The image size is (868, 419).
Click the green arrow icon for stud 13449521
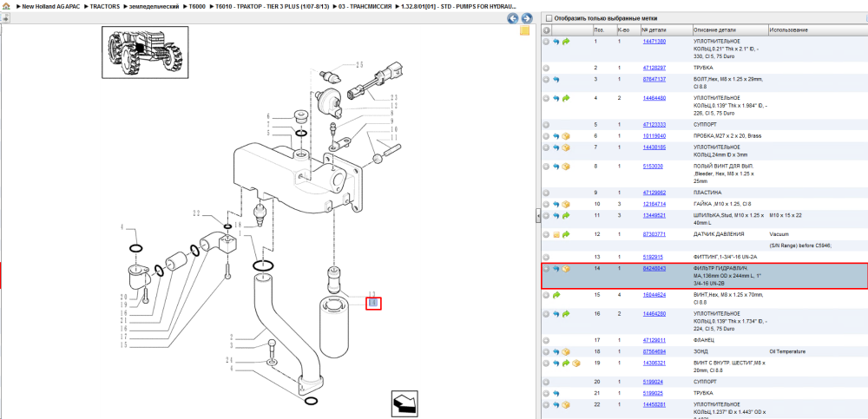pos(566,215)
